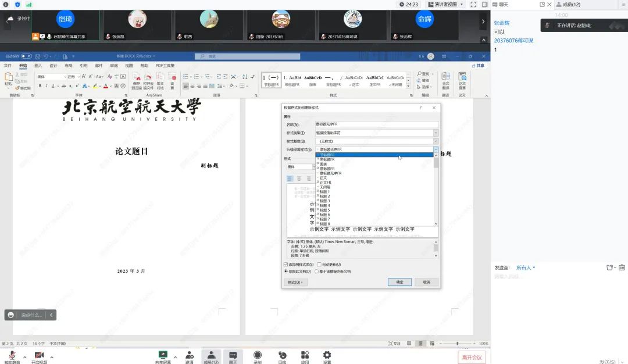Select '正文FR' in the style list
628x364 pixels.
[326, 183]
